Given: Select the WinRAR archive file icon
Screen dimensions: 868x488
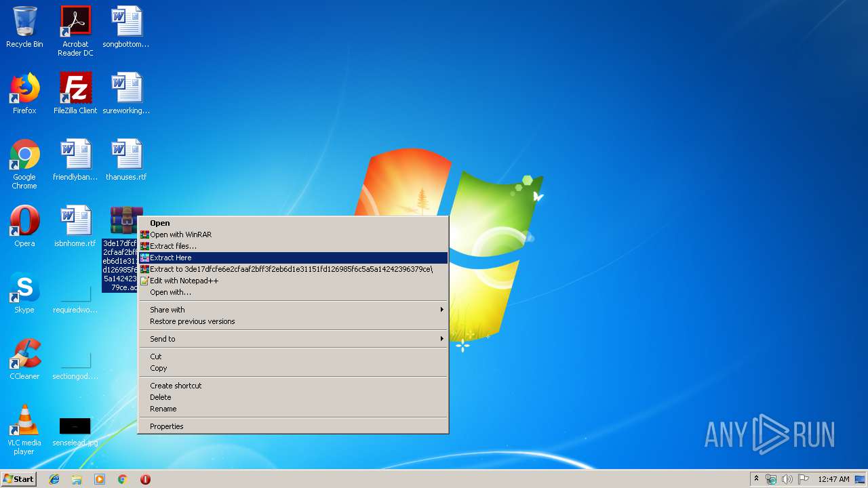Looking at the screenshot, I should point(125,221).
